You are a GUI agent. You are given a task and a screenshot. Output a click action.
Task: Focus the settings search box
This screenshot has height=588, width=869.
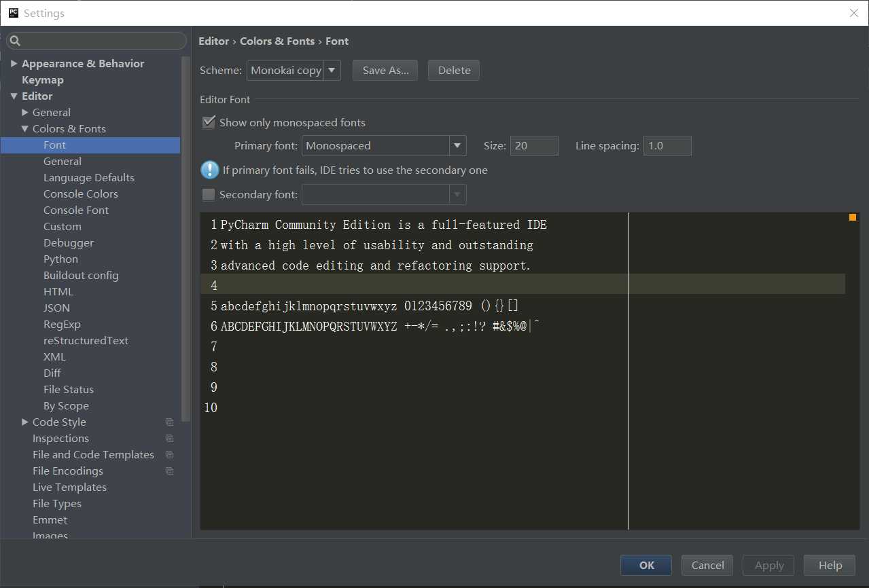click(96, 41)
